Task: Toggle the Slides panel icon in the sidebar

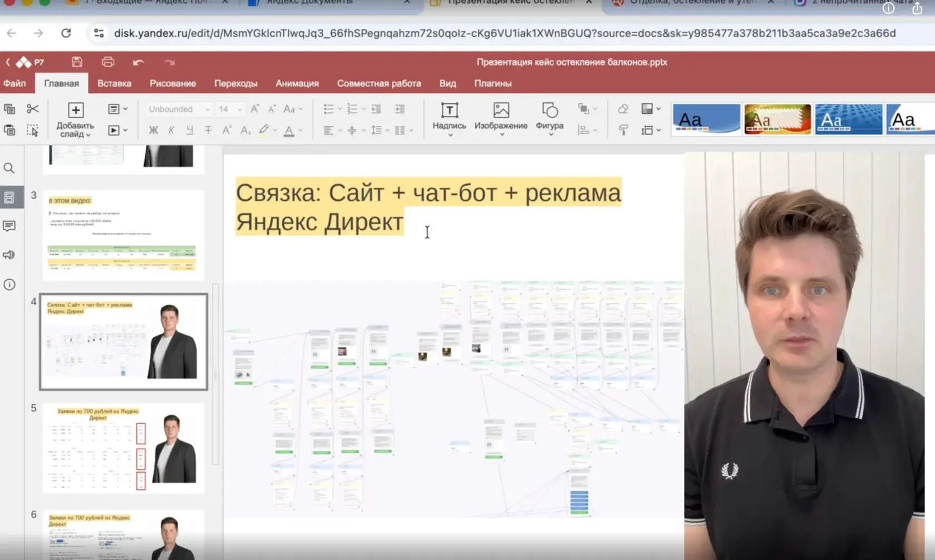Action: (x=9, y=197)
